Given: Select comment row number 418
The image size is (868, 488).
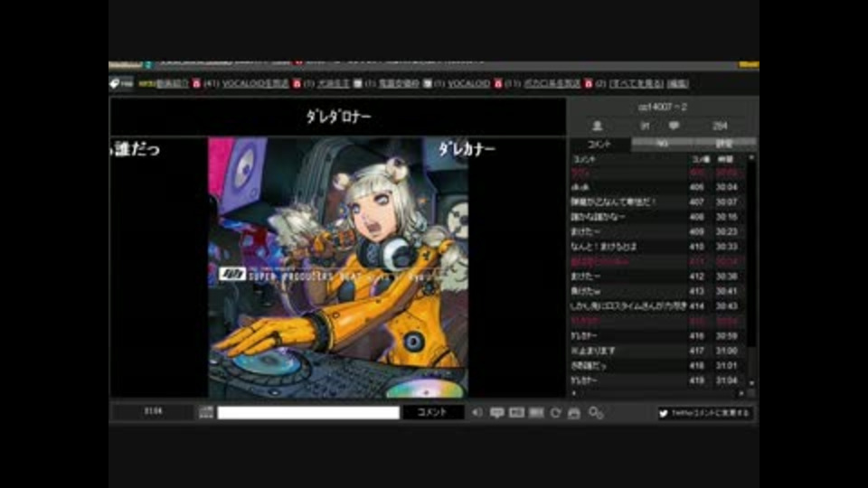Looking at the screenshot, I should pos(657,366).
